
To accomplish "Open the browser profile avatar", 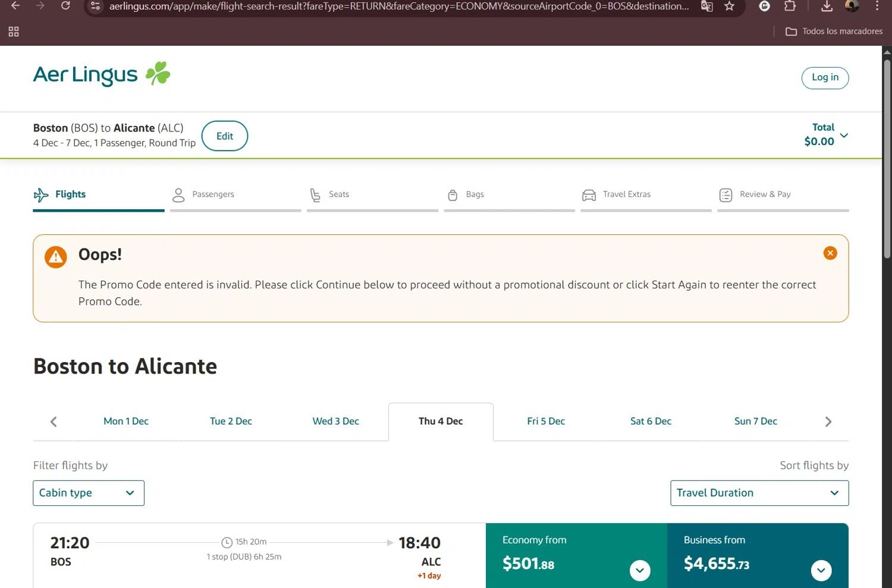I will pos(852,6).
